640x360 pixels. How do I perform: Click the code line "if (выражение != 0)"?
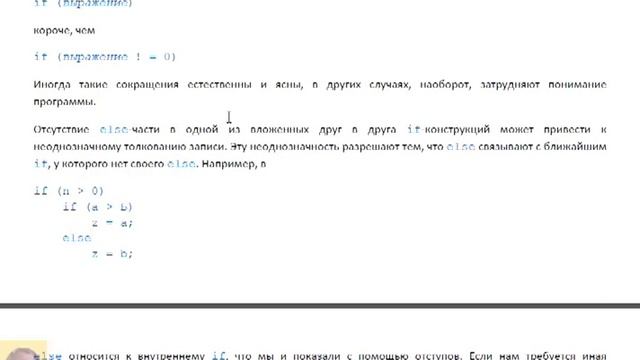point(105,56)
